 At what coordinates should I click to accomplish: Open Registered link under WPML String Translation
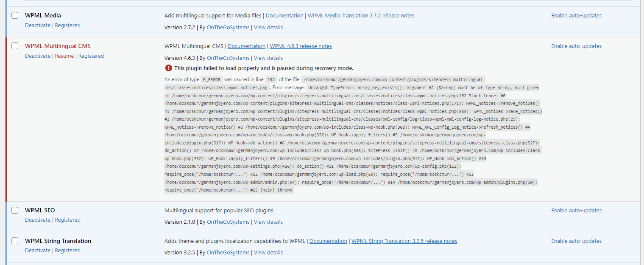coord(67,251)
